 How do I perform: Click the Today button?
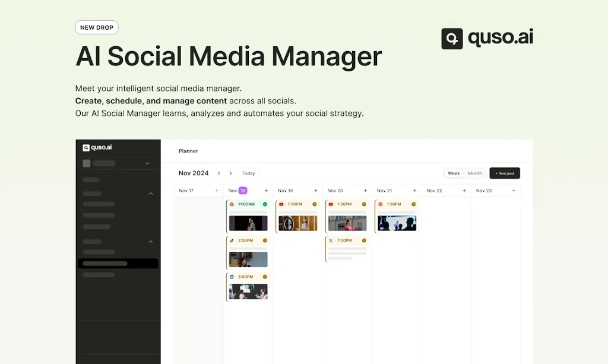pyautogui.click(x=248, y=173)
